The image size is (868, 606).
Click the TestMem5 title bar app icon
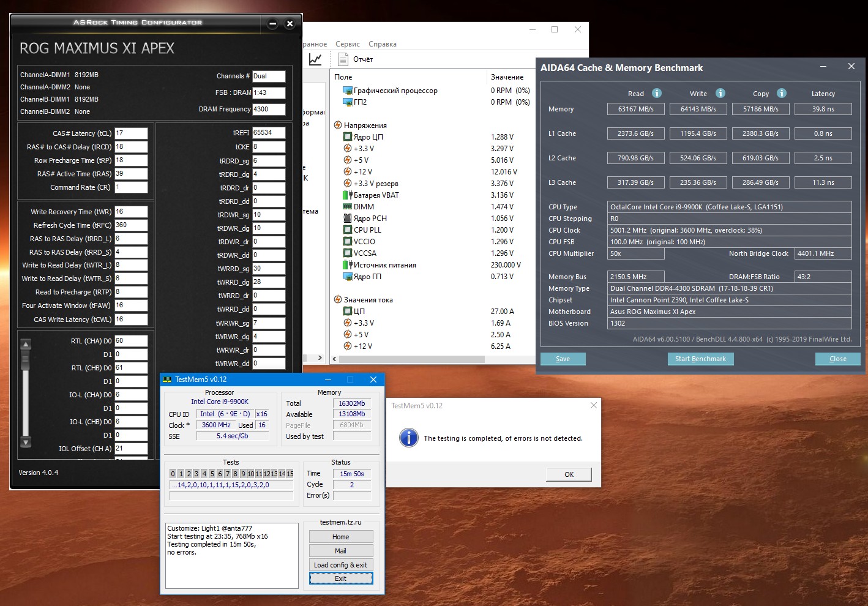point(167,380)
